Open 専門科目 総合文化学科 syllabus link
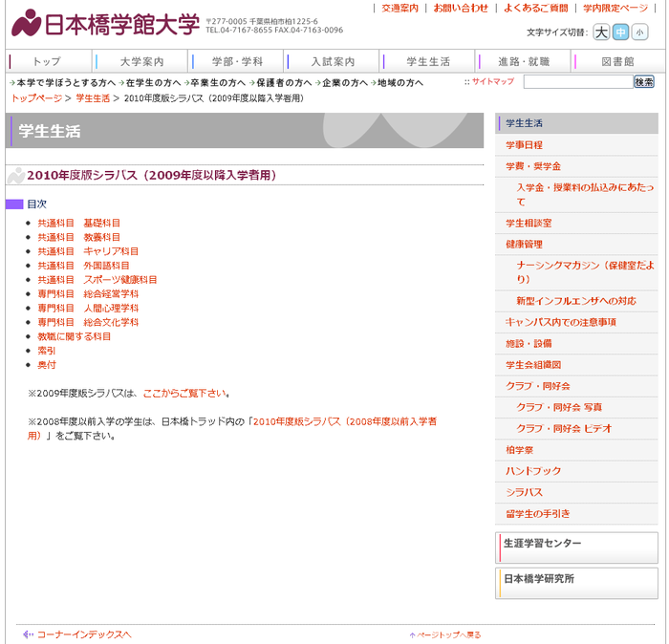Image resolution: width=669 pixels, height=644 pixels. [88, 322]
